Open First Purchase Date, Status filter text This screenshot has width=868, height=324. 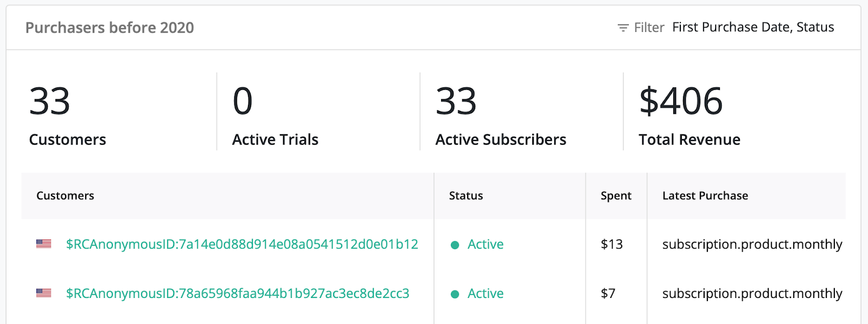[753, 27]
